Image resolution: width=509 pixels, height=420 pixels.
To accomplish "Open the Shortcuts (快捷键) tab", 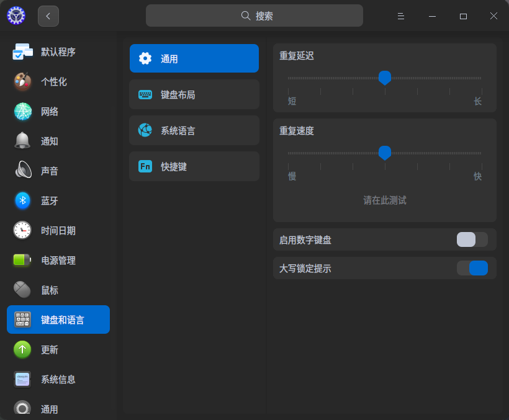I will pyautogui.click(x=194, y=166).
